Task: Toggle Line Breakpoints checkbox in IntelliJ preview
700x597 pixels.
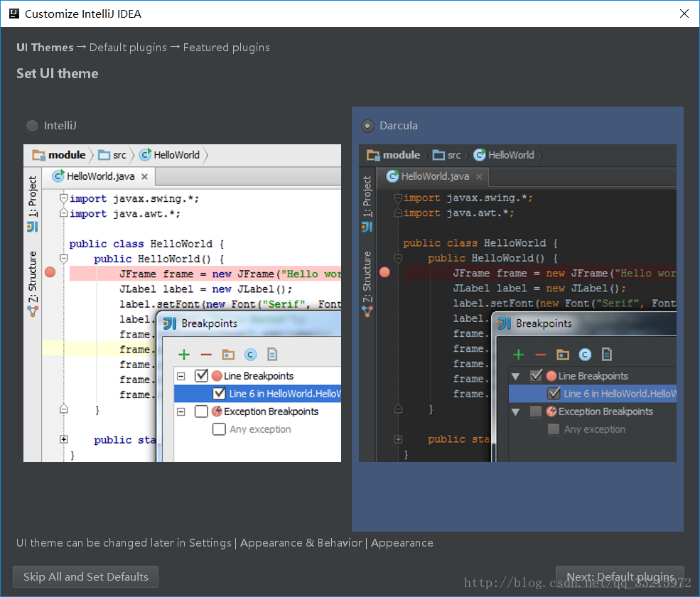Action: tap(201, 375)
